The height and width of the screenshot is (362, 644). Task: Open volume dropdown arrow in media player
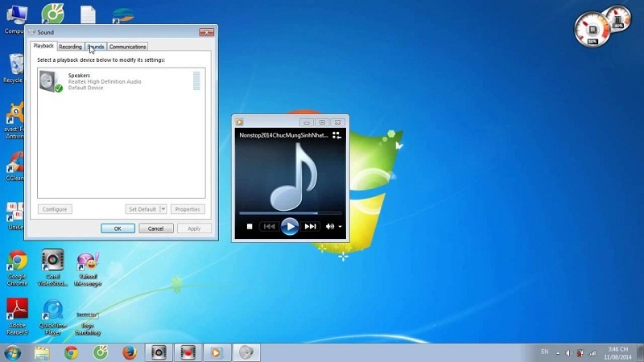[340, 227]
